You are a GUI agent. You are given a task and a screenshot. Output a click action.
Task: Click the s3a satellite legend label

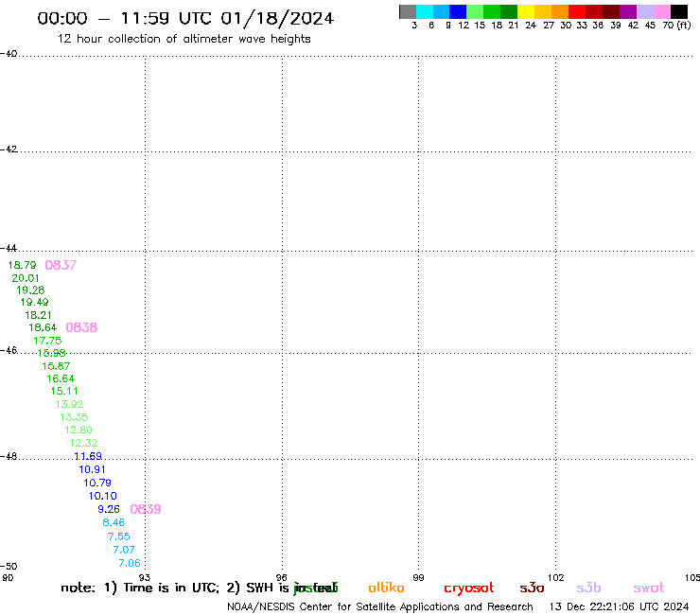pyautogui.click(x=532, y=588)
